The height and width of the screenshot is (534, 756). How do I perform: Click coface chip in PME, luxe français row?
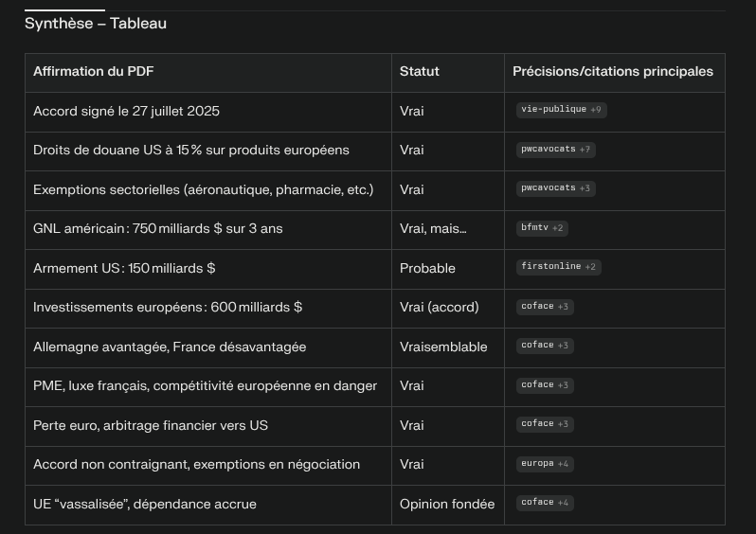point(546,385)
